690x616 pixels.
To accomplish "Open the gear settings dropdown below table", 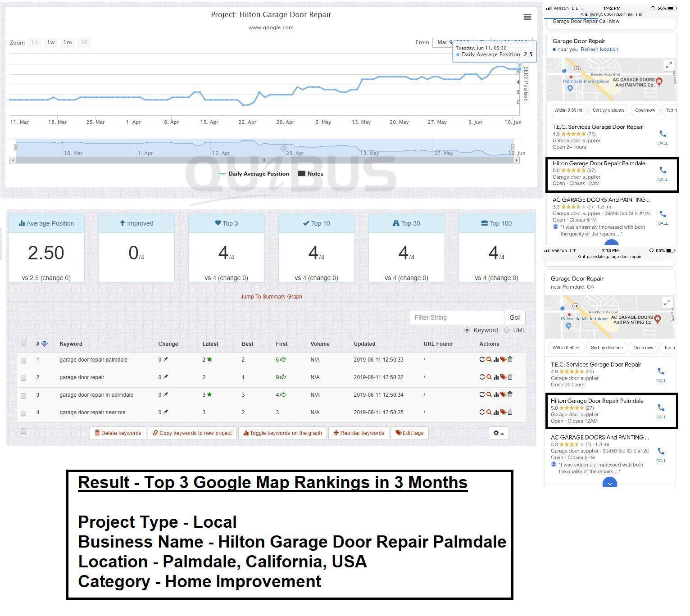I will pos(499,433).
